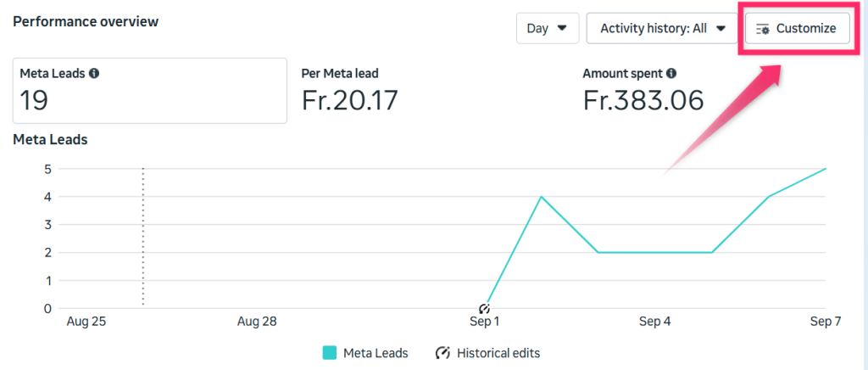Click the Day dropdown arrow
The image size is (868, 370).
pyautogui.click(x=562, y=29)
